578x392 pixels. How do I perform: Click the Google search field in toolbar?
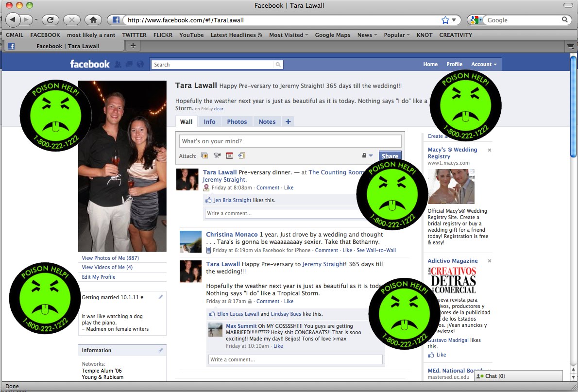[523, 20]
